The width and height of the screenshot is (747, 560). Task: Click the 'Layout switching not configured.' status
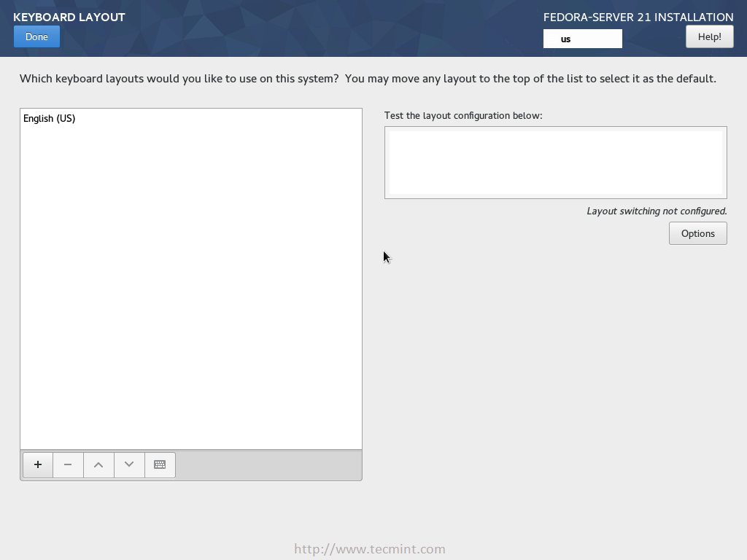coord(657,211)
